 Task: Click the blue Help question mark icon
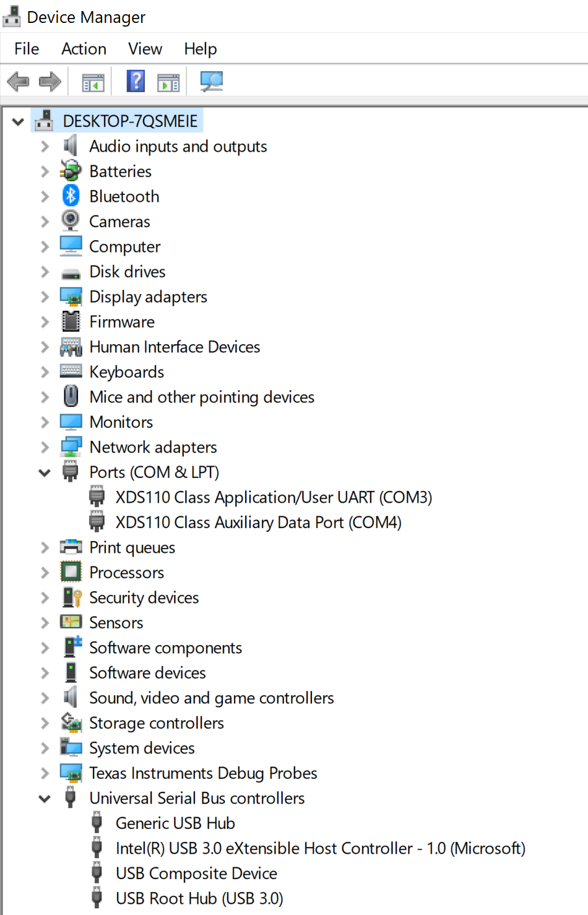(x=136, y=81)
